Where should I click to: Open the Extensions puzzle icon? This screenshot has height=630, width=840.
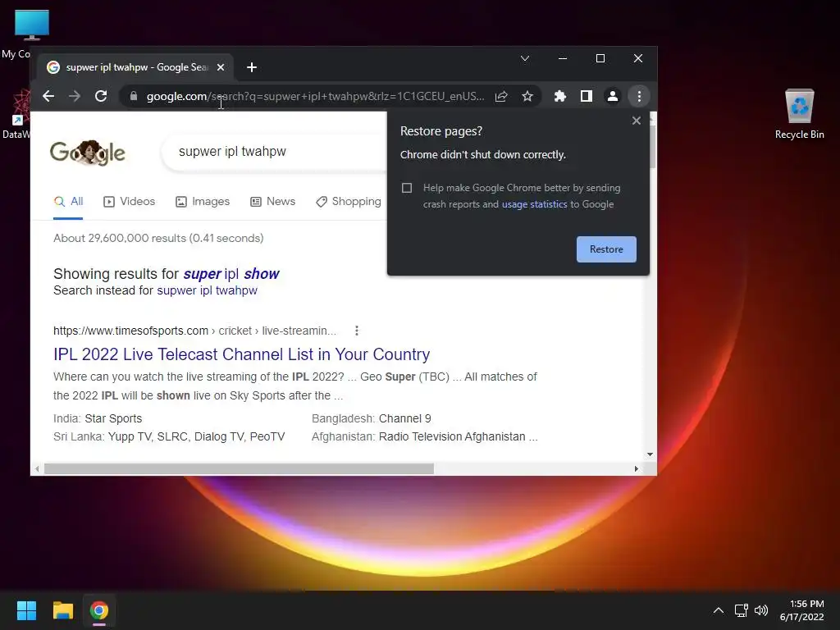point(559,97)
